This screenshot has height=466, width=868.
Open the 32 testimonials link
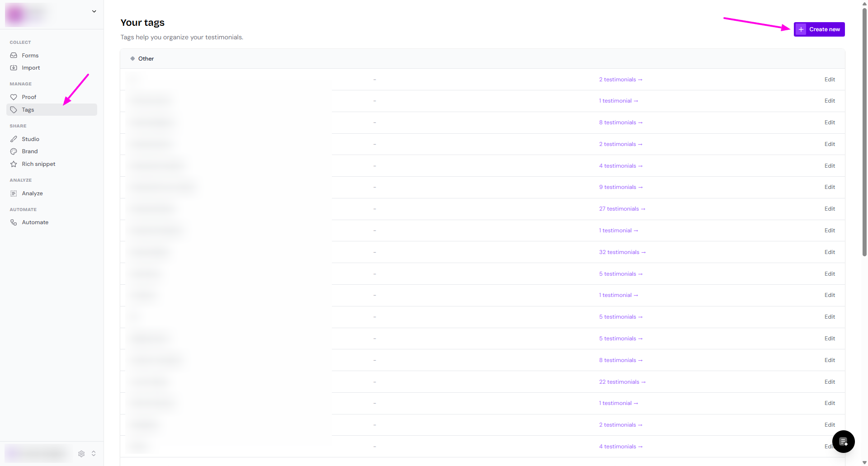(622, 252)
